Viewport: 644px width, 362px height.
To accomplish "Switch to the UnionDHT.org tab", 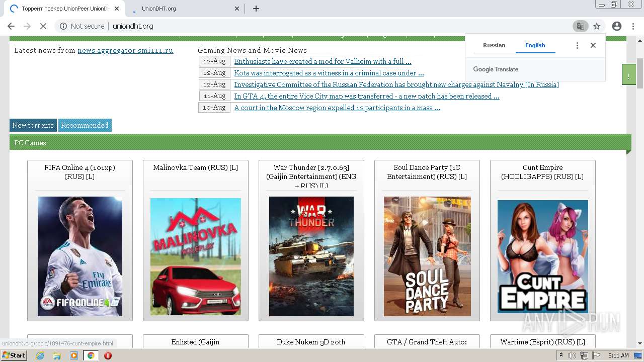I will tap(185, 9).
